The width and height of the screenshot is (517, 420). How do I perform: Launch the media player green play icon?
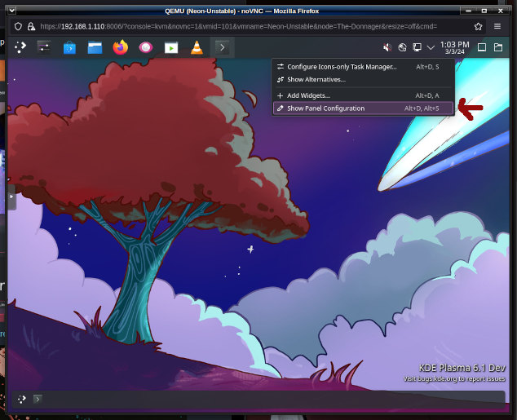(171, 48)
